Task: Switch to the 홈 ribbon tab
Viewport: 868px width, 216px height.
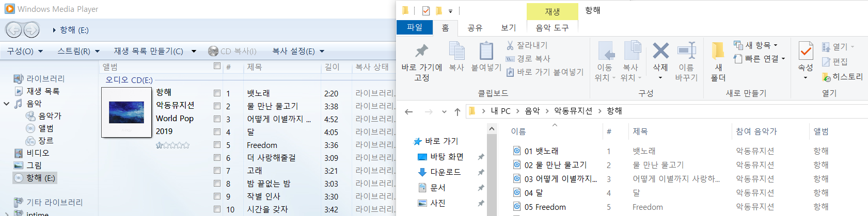Action: click(445, 27)
